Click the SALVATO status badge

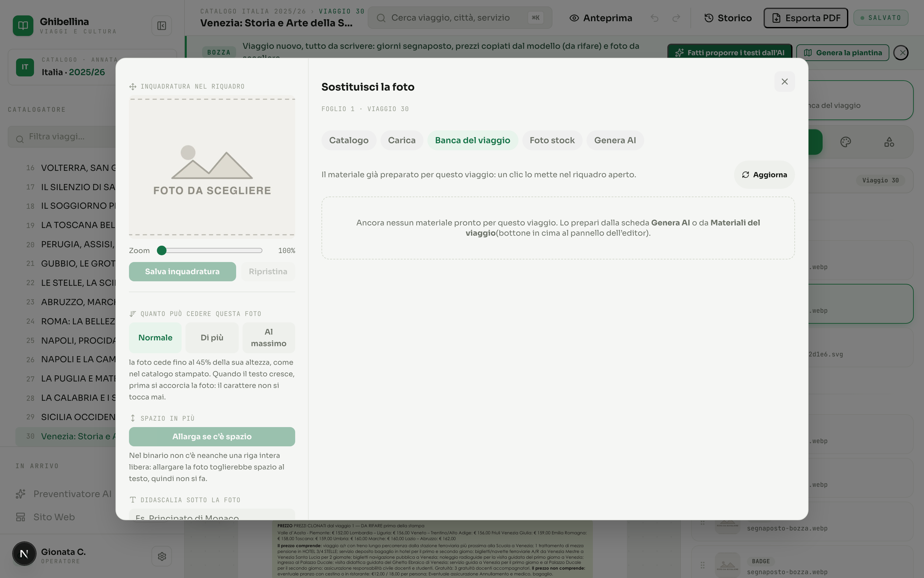pos(881,18)
